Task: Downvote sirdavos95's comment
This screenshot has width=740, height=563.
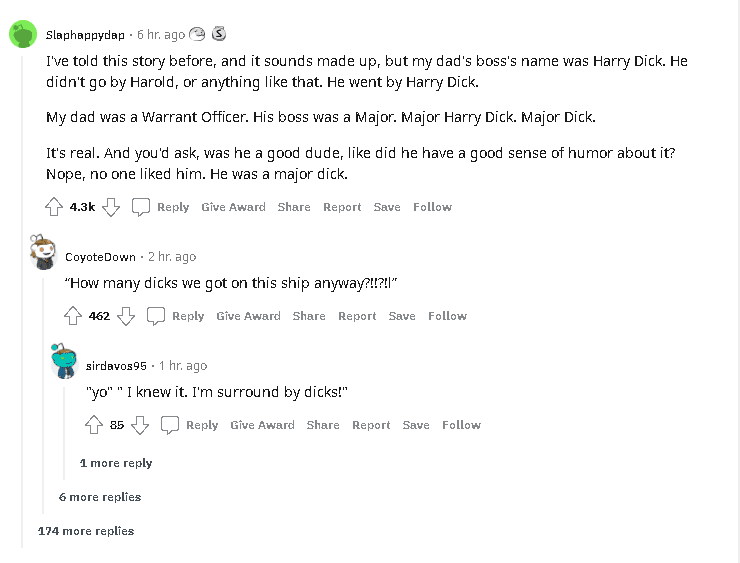Action: point(140,425)
